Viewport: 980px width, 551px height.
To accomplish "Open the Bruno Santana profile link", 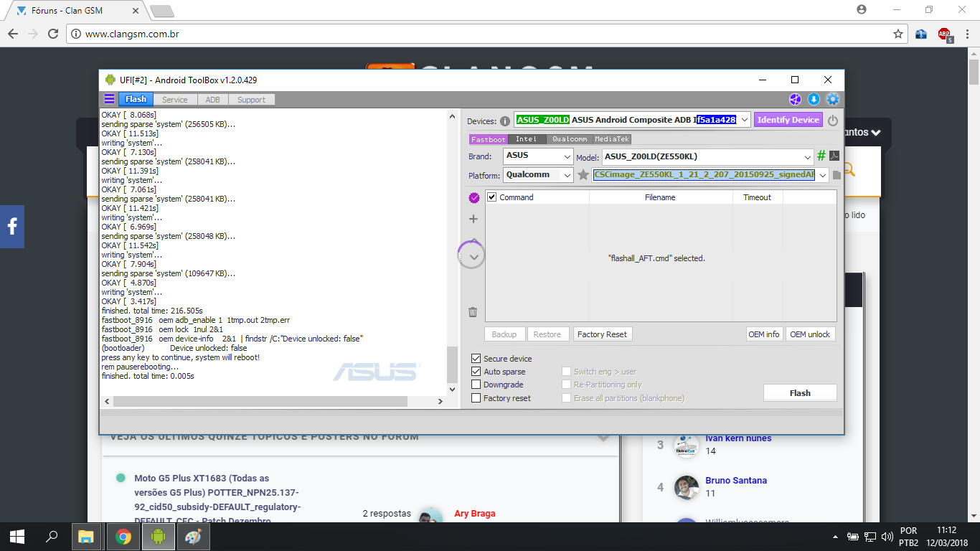I will coord(736,481).
